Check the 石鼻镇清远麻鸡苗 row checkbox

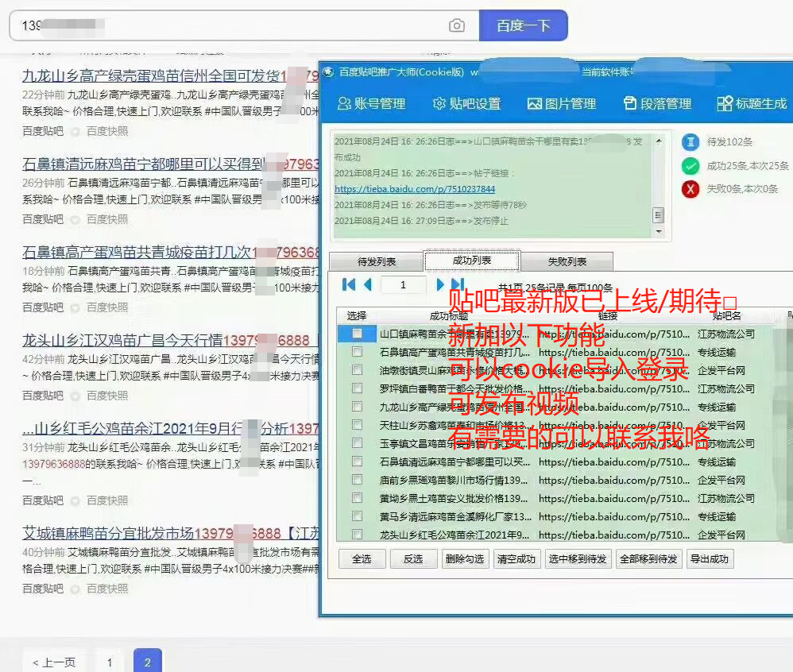click(x=357, y=462)
